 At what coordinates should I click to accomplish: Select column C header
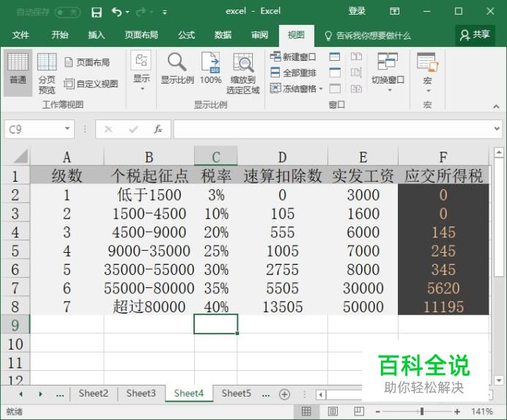[215, 157]
